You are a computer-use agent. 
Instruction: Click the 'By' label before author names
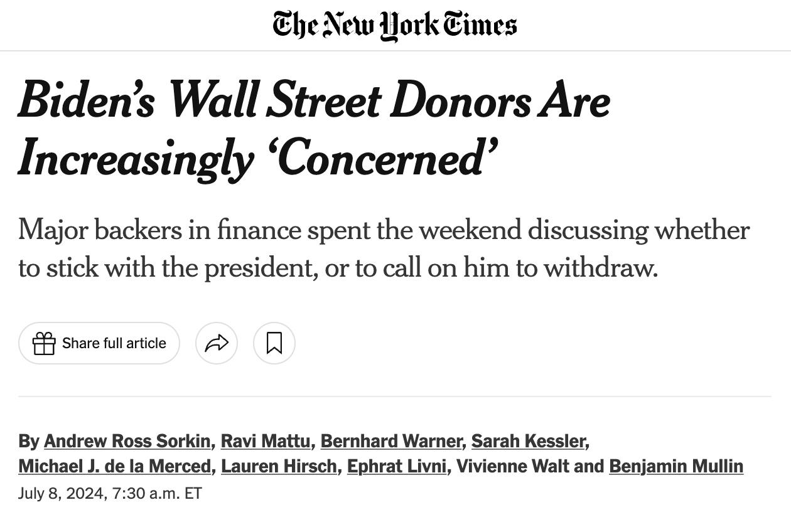coord(29,441)
